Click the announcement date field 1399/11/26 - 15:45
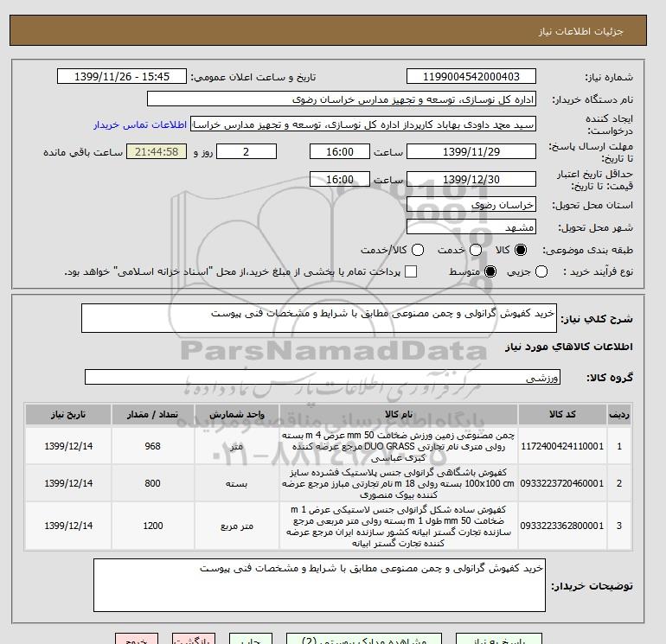Screen dimensions: 666x644 tap(121, 76)
